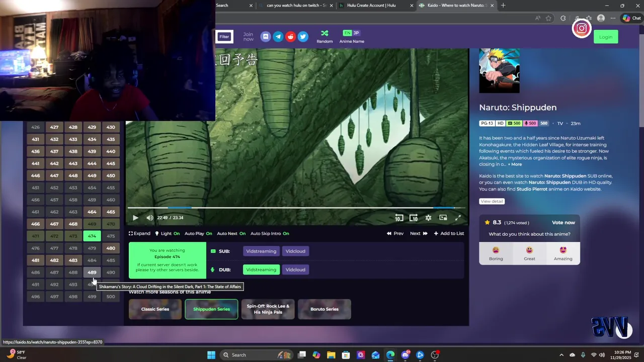Show hidden system tray icons
The width and height of the screenshot is (644, 362).
coord(561,355)
